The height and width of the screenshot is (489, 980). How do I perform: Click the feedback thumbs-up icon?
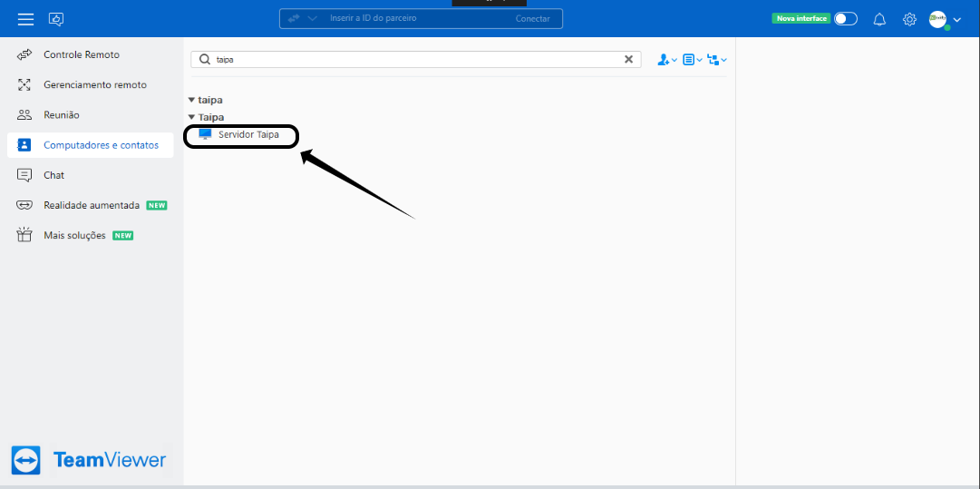(56, 19)
